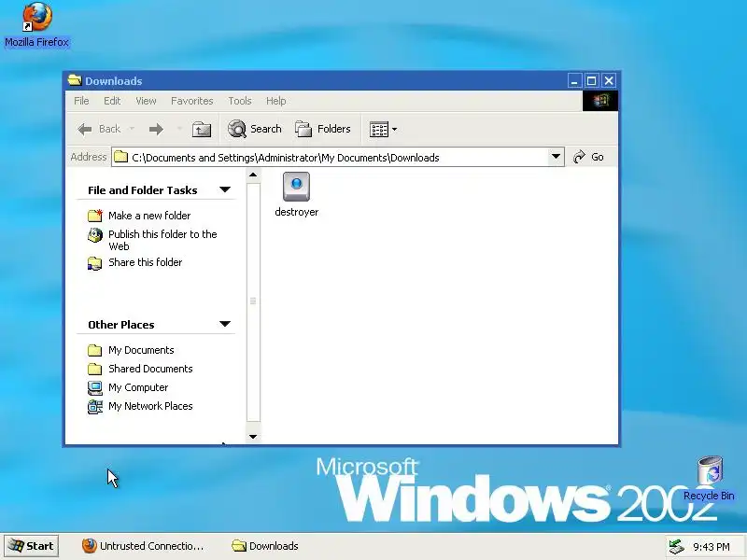The image size is (747, 560).
Task: Toggle the Folders tree pane
Action: coord(323,129)
